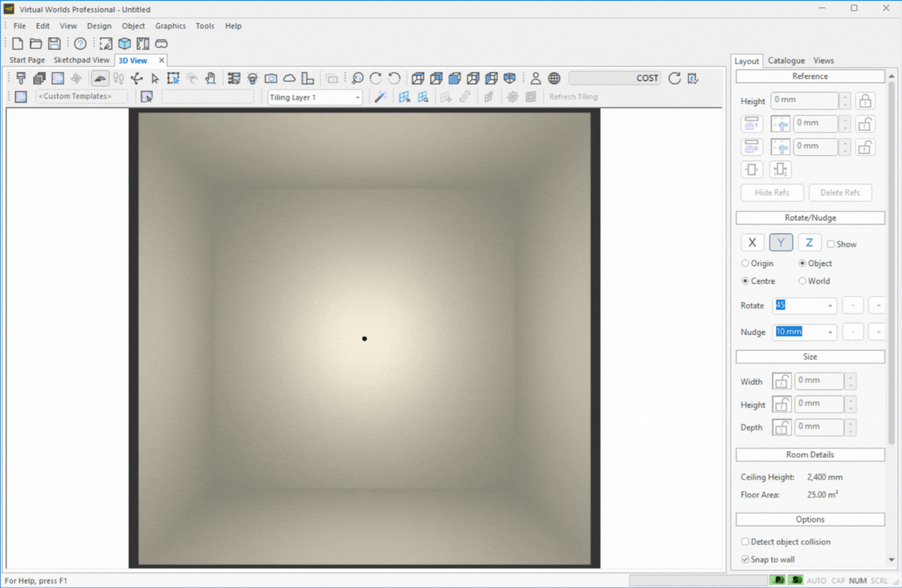Open the sketchpad pencil view icon

(106, 44)
